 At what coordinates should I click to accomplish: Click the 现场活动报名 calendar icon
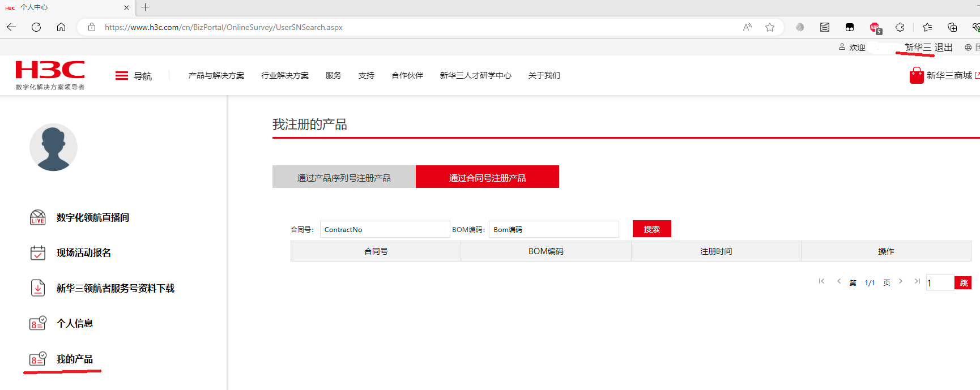pyautogui.click(x=38, y=252)
